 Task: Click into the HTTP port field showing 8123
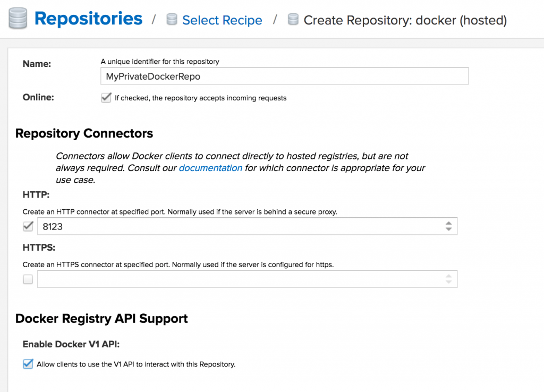(x=239, y=226)
